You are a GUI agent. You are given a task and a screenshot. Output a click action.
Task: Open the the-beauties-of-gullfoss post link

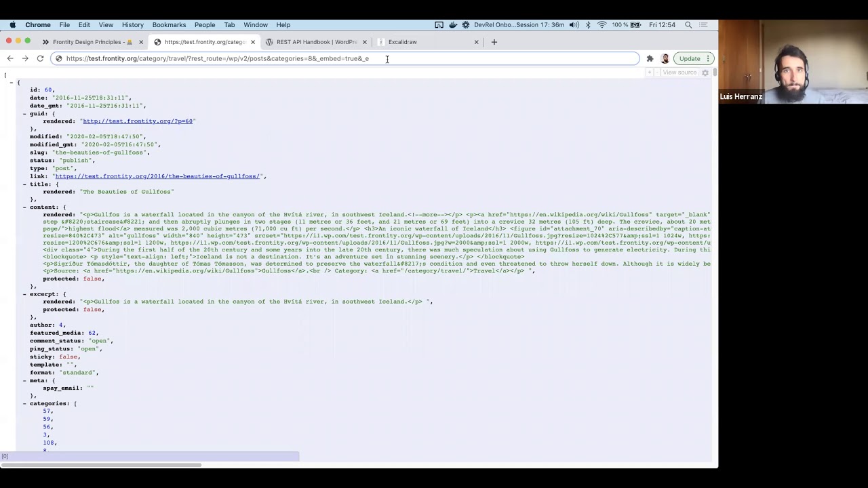[157, 176]
